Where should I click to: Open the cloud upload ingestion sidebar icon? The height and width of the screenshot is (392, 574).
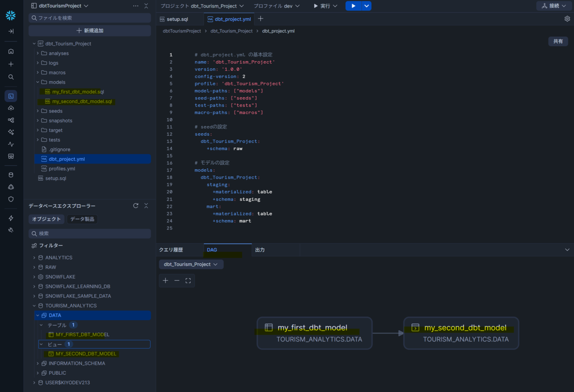click(x=11, y=108)
